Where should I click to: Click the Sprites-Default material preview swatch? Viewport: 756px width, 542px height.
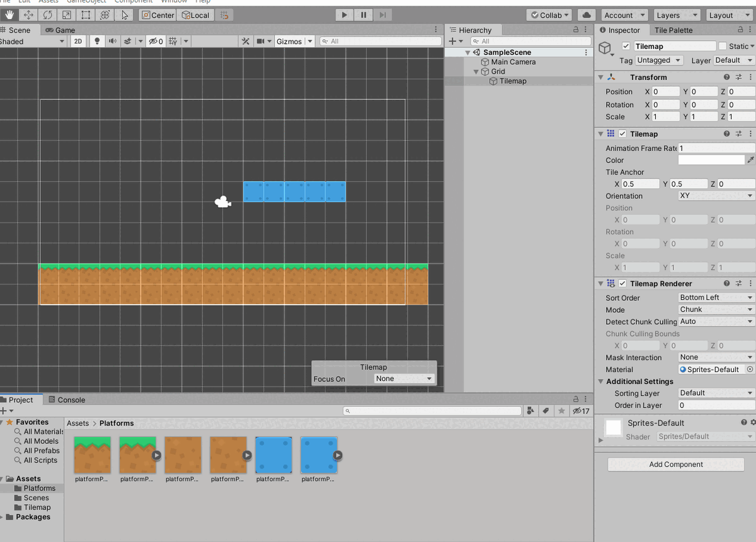(614, 427)
